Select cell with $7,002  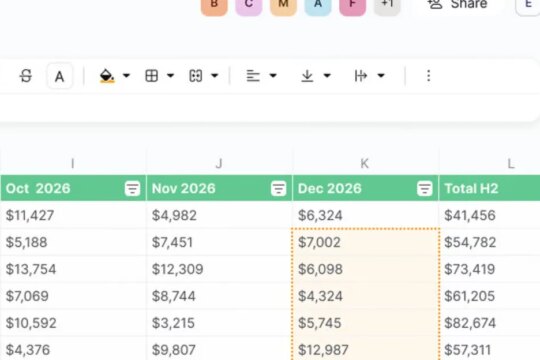(x=365, y=242)
